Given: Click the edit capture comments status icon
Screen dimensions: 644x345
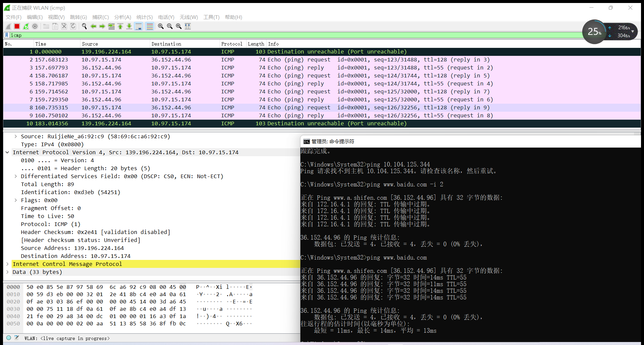Looking at the screenshot, I should point(17,338).
